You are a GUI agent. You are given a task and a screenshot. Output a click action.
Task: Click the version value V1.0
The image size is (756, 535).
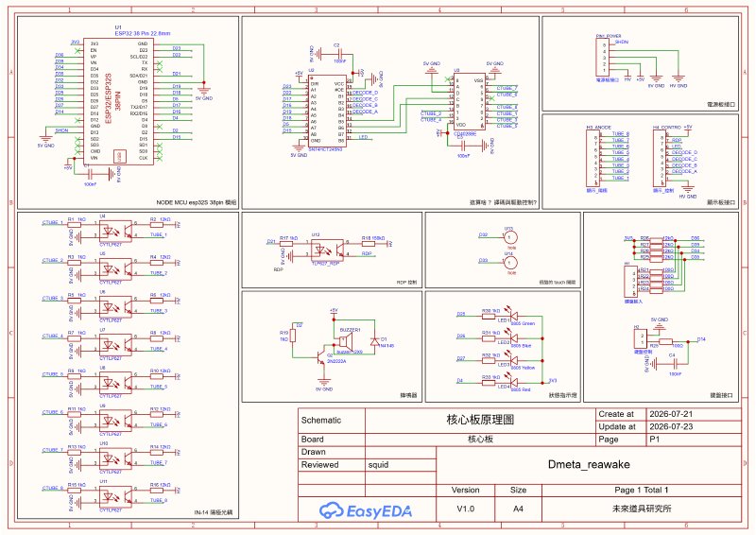(x=465, y=509)
